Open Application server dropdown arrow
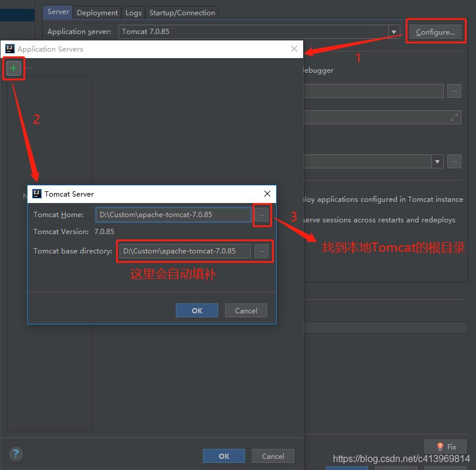This screenshot has width=476, height=470. tap(394, 32)
